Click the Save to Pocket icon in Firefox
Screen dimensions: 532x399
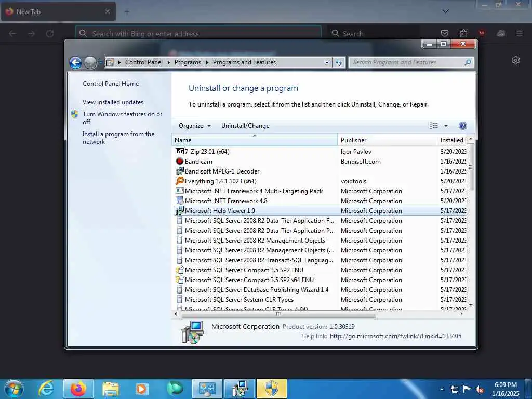pos(445,33)
